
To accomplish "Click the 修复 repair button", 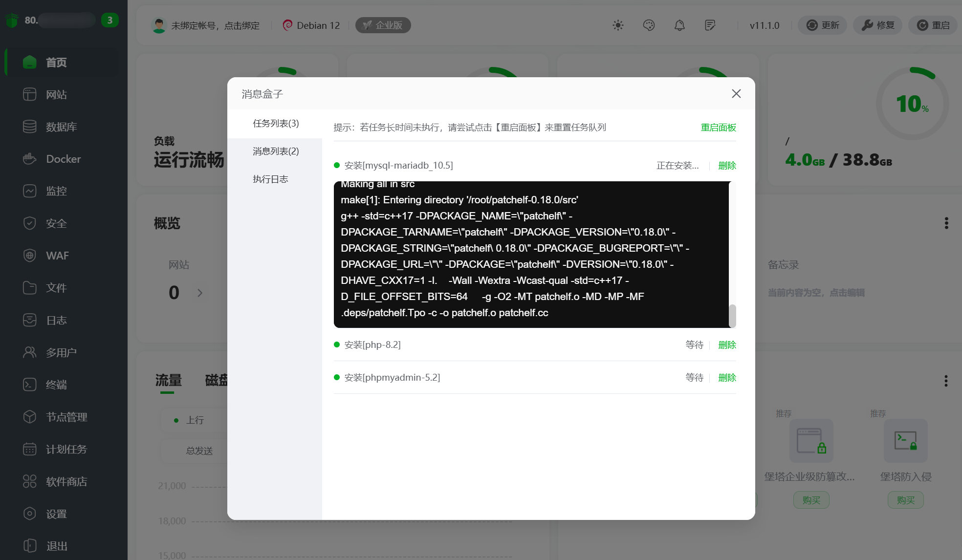I will (878, 25).
